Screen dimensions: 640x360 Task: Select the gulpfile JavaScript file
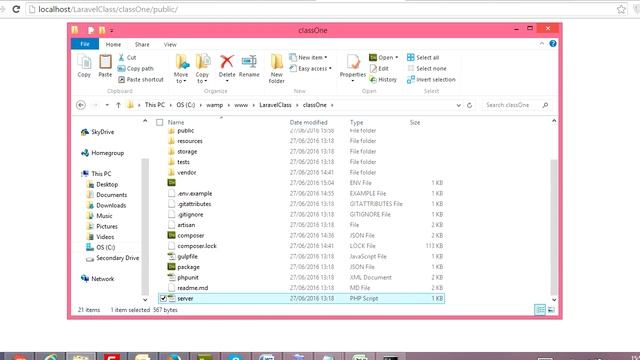(187, 256)
